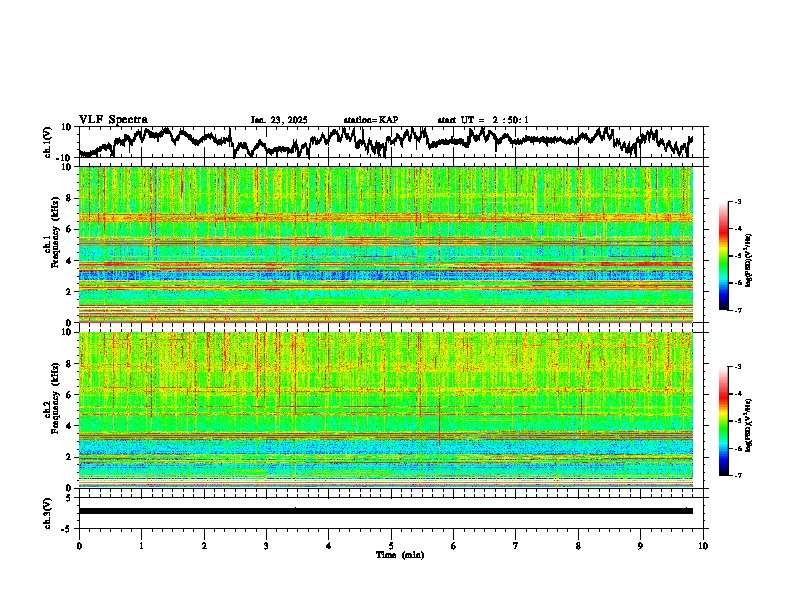Click the -7 label on ch.1 color scale

[x=737, y=310]
